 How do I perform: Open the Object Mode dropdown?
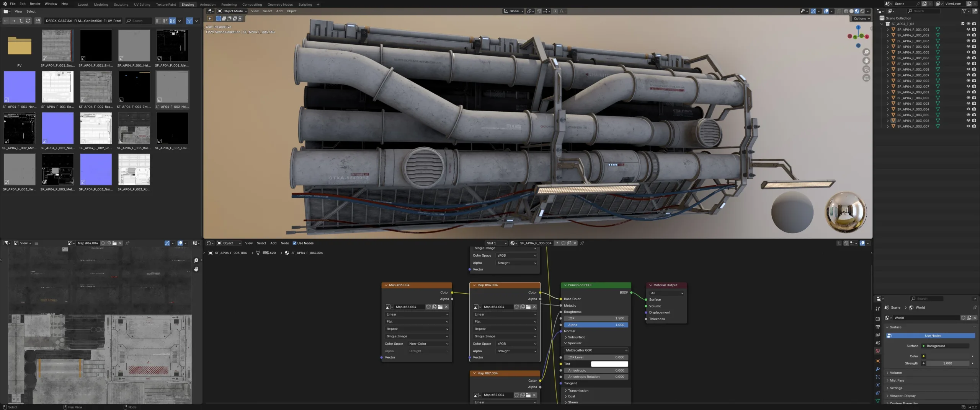tap(232, 11)
